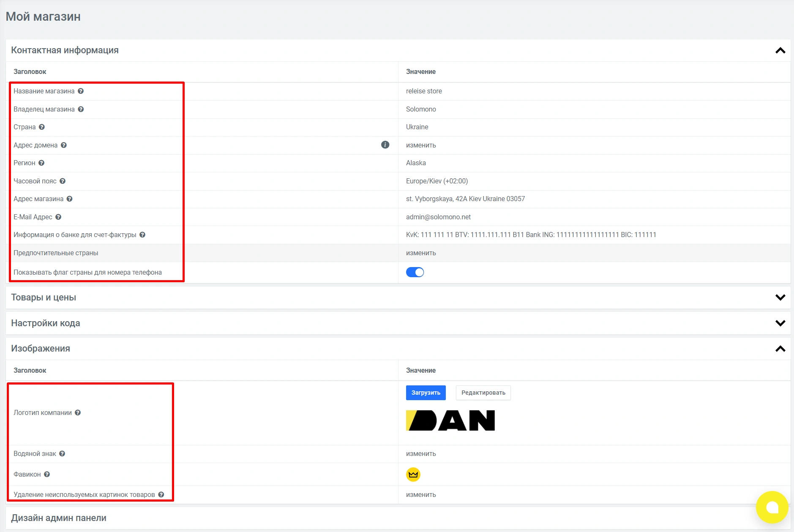Screen dimensions: 794x532
Task: Open the Дизайн админ панели section header
Action: (59, 518)
